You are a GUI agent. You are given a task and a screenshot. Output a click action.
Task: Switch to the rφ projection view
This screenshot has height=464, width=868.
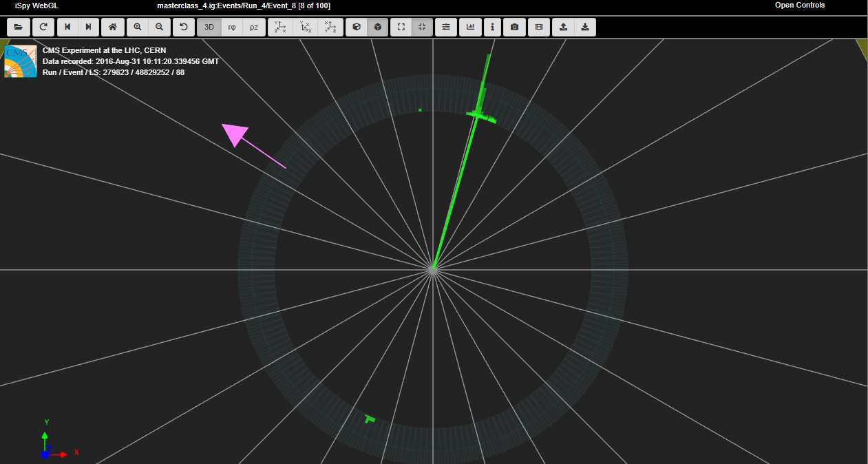click(232, 27)
